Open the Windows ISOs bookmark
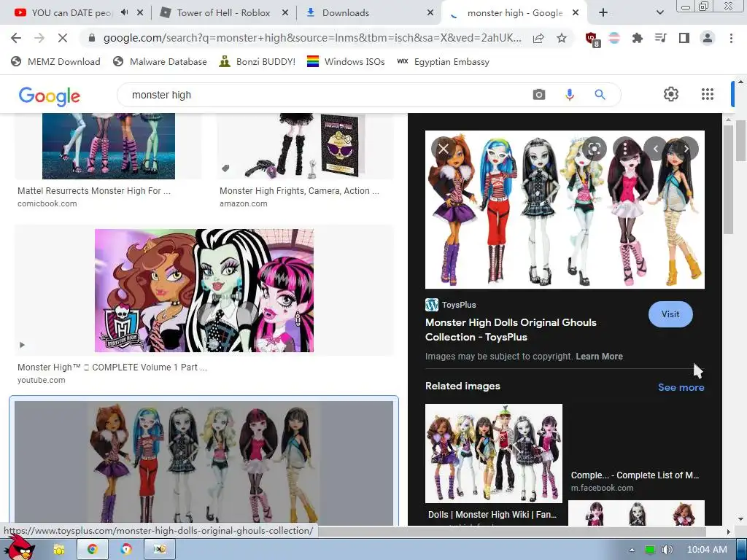 pos(346,61)
